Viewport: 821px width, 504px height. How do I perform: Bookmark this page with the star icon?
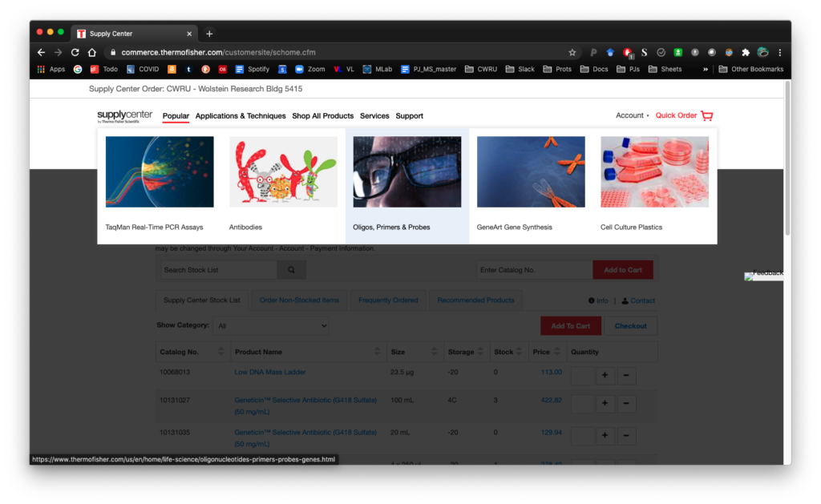tap(572, 52)
